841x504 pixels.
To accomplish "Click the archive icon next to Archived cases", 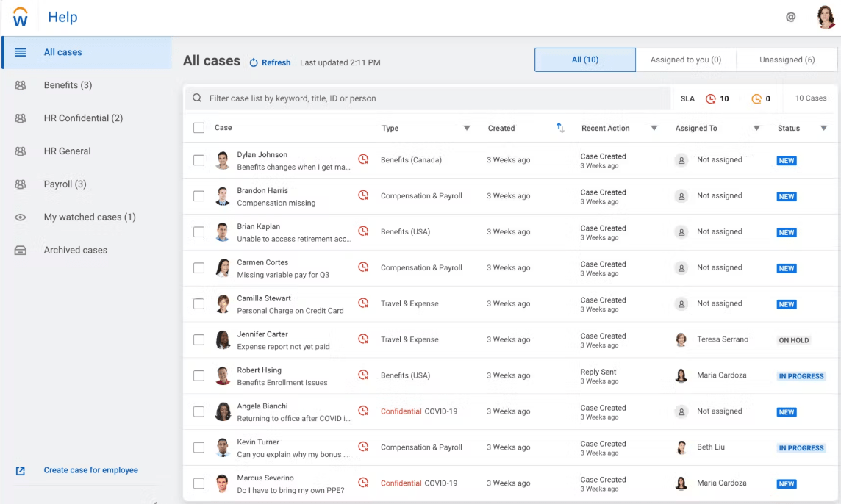I will (20, 250).
